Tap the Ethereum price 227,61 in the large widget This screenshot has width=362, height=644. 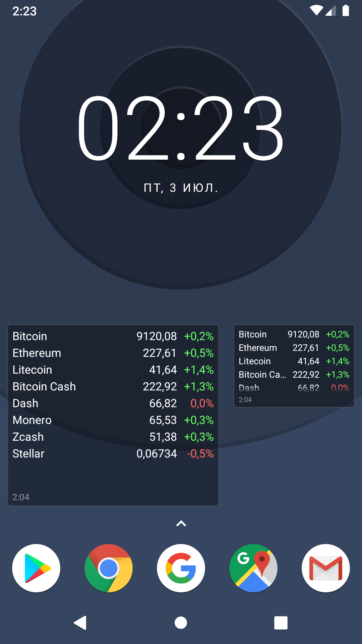coord(160,353)
